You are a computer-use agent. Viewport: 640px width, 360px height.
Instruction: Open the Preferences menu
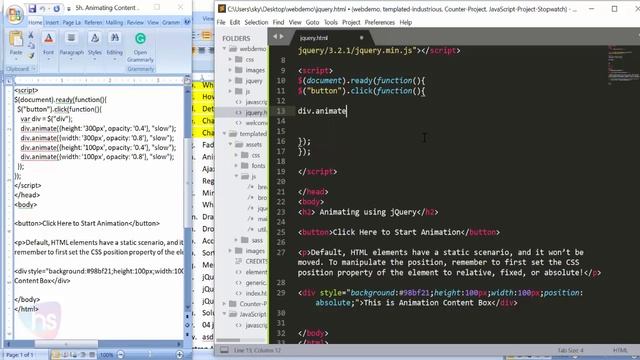pos(380,22)
